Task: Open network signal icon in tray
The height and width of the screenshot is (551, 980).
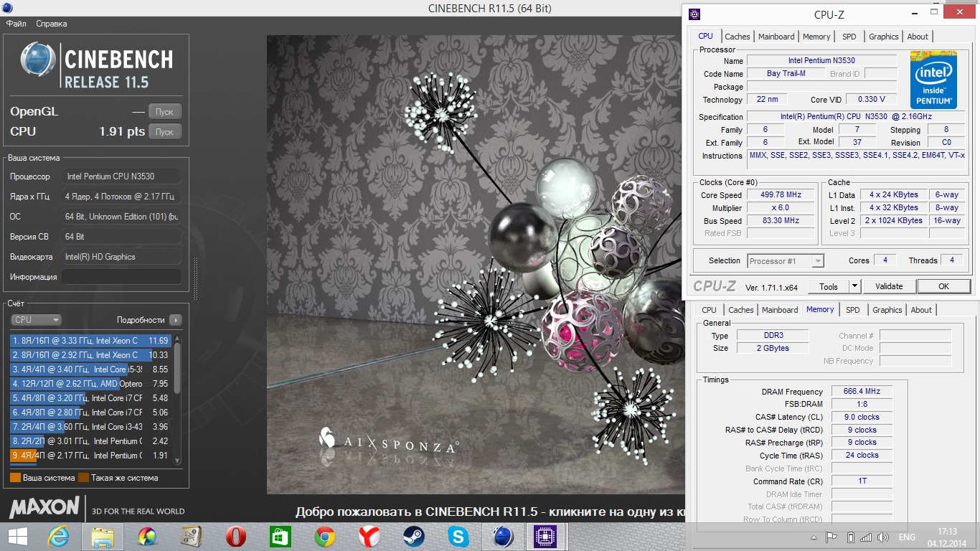Action: click(866, 537)
